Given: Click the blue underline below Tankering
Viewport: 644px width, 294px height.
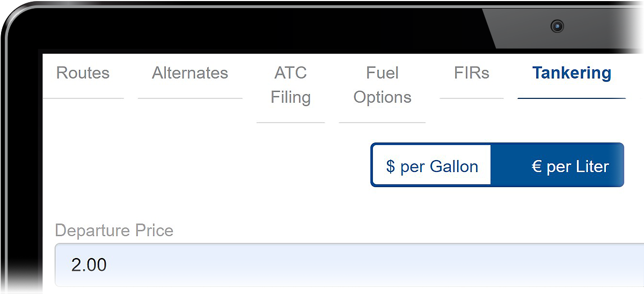Looking at the screenshot, I should point(572,99).
